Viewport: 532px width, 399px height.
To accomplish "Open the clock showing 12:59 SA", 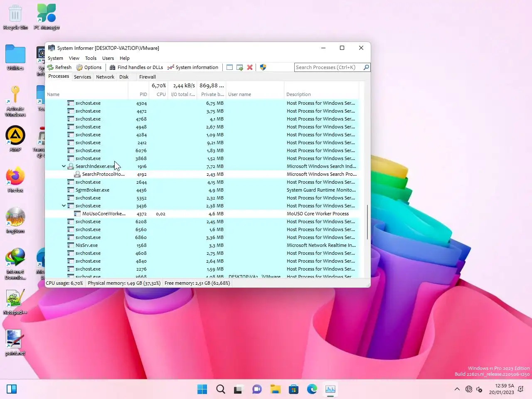I will coord(502,389).
